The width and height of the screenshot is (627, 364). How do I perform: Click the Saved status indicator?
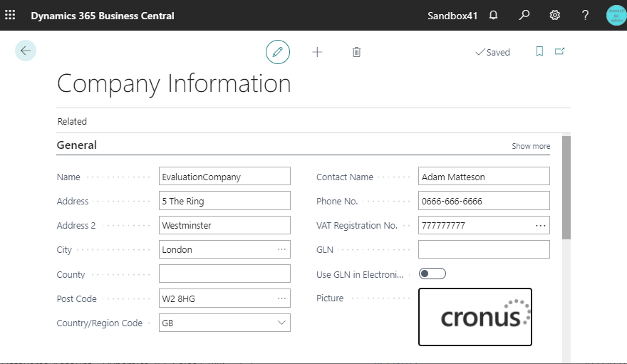pos(492,52)
